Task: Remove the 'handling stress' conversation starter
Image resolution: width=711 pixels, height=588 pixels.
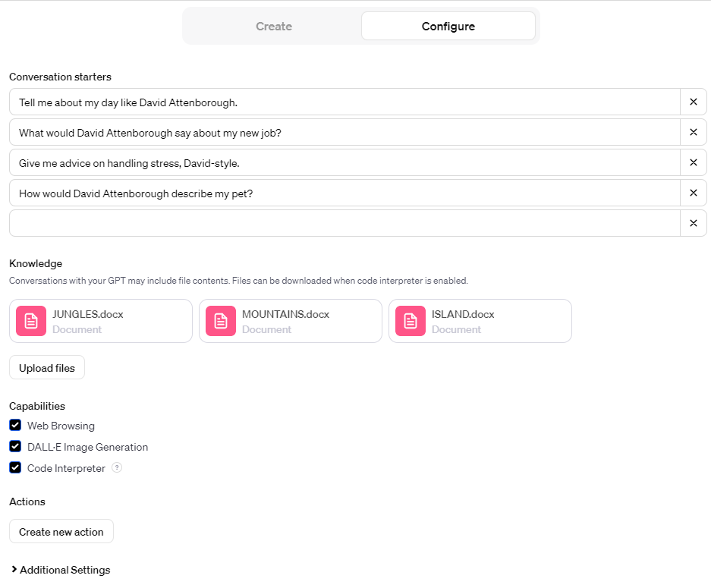Action: click(694, 163)
